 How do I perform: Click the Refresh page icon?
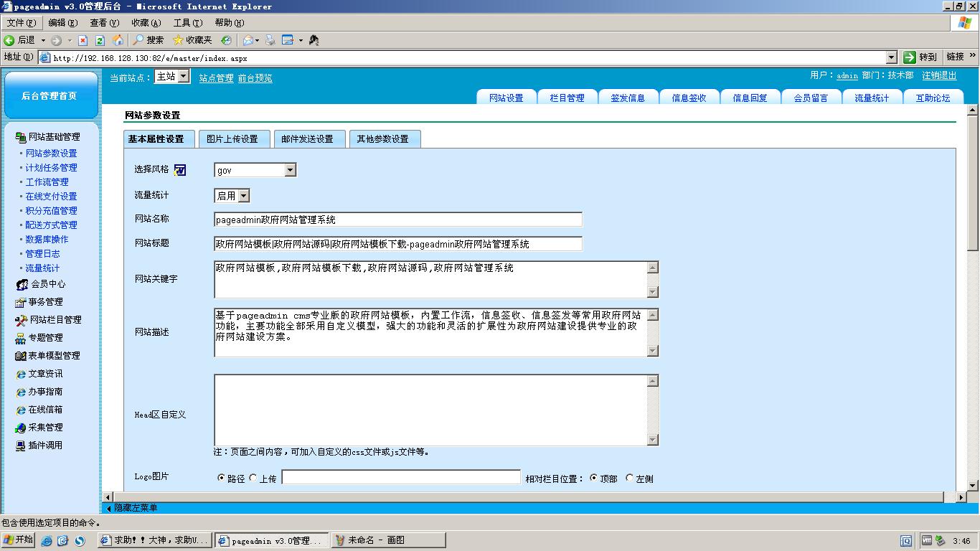pyautogui.click(x=100, y=40)
